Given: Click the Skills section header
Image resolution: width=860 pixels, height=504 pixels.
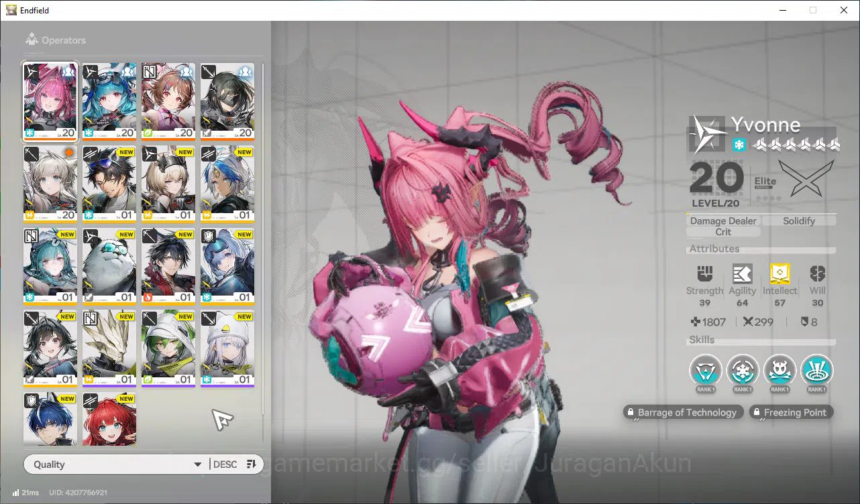Looking at the screenshot, I should coord(702,340).
